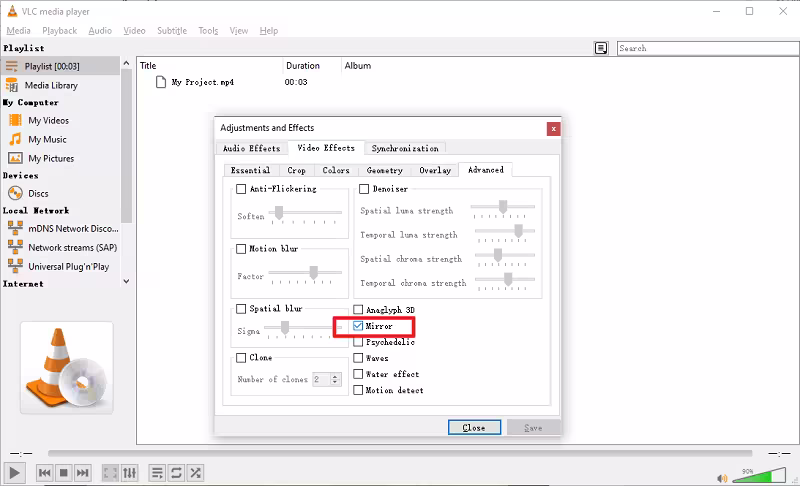Image resolution: width=800 pixels, height=486 pixels.
Task: Enable Clone checkbox
Action: 241,358
